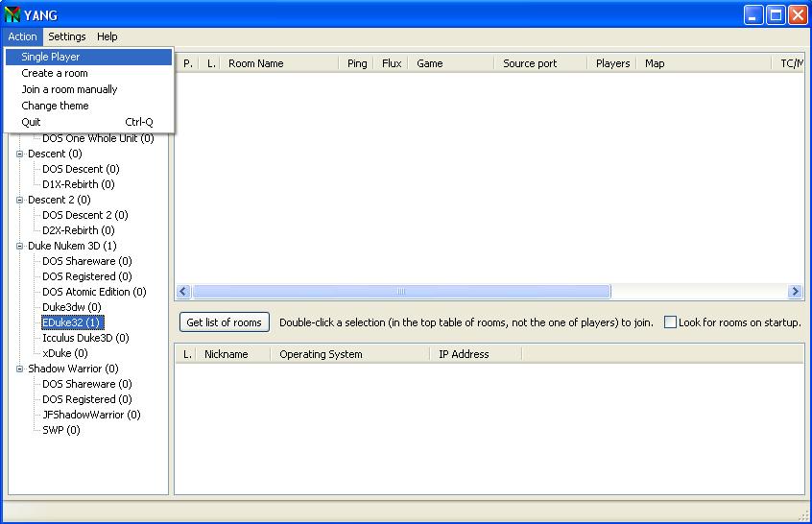Image resolution: width=812 pixels, height=524 pixels.
Task: Maximize the YANG window
Action: point(776,15)
